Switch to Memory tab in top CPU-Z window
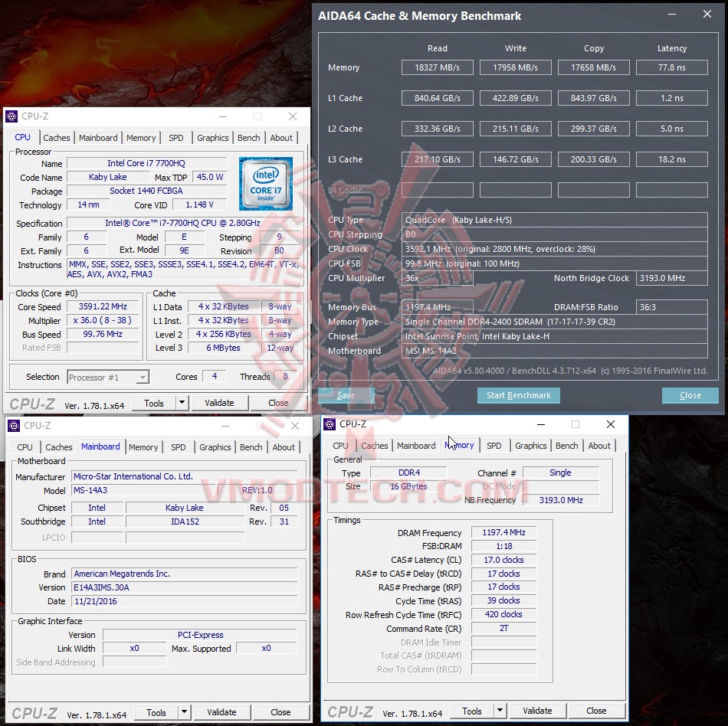 (x=141, y=138)
